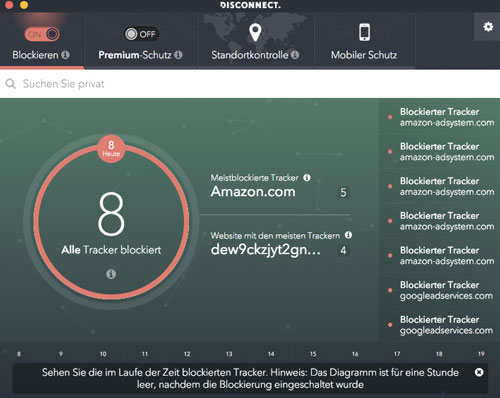The image size is (500, 398).
Task: Click the Website mit den meisten Trackern heading
Action: coord(275,236)
